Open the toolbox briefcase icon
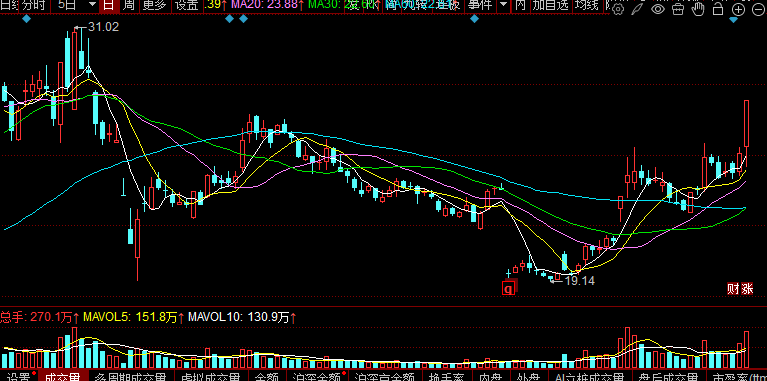This screenshot has width=767, height=381. coord(678,8)
